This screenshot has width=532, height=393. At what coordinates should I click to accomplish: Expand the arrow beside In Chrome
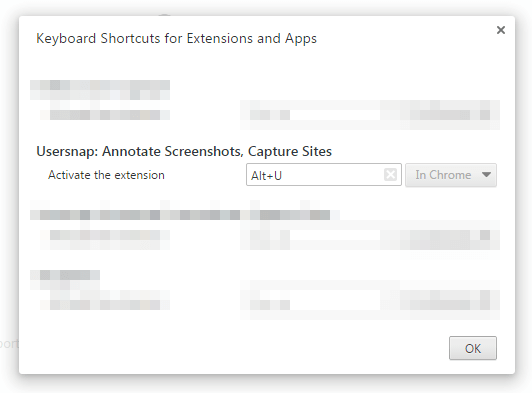pyautogui.click(x=486, y=175)
